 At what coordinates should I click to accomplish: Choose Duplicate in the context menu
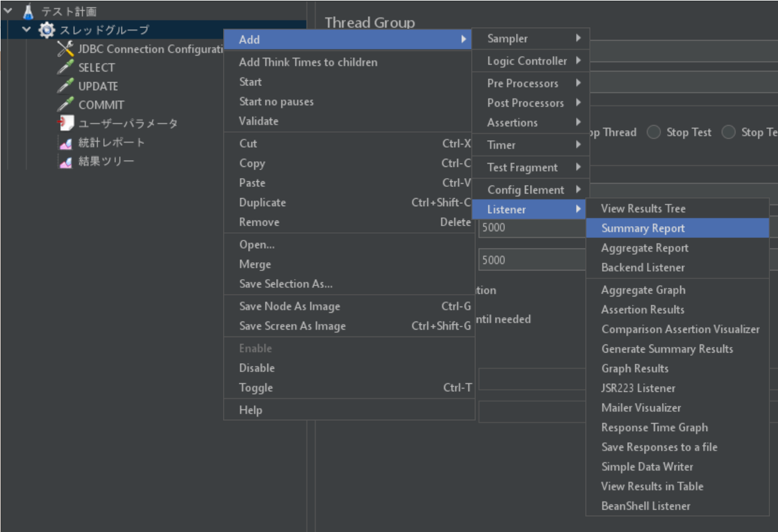point(348,202)
